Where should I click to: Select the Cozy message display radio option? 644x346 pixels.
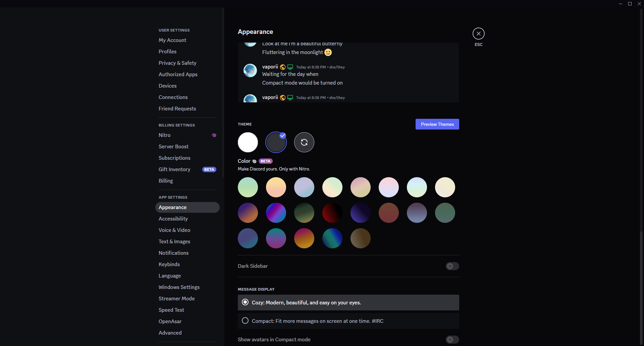[x=348, y=303]
